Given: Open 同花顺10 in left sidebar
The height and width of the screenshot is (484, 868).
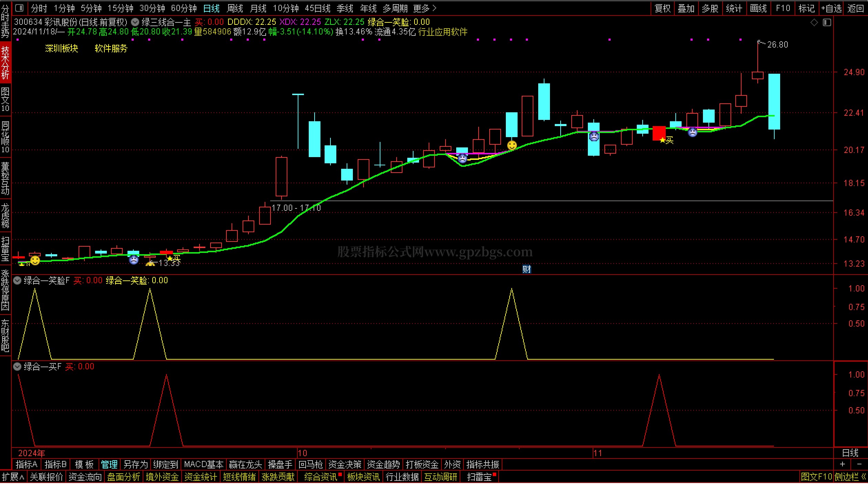Looking at the screenshot, I should pos(5,136).
